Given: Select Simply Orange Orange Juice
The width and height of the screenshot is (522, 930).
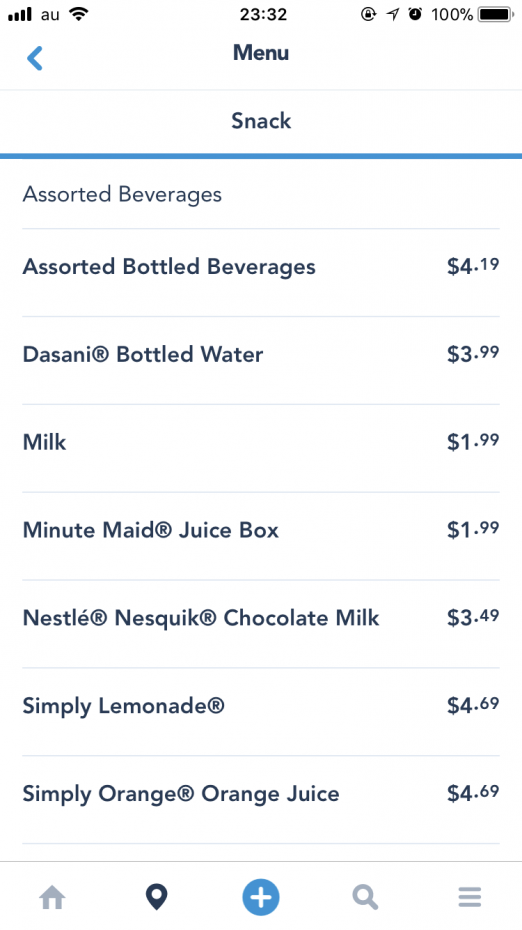Looking at the screenshot, I should click(x=261, y=799).
